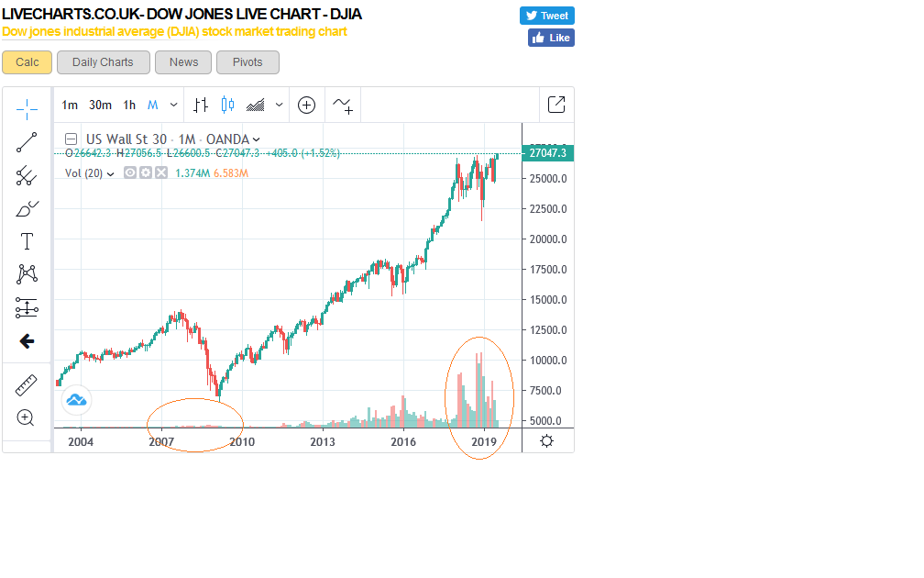Switch to the 30m interval
Viewport: 924px width, 578px height.
pyautogui.click(x=100, y=105)
